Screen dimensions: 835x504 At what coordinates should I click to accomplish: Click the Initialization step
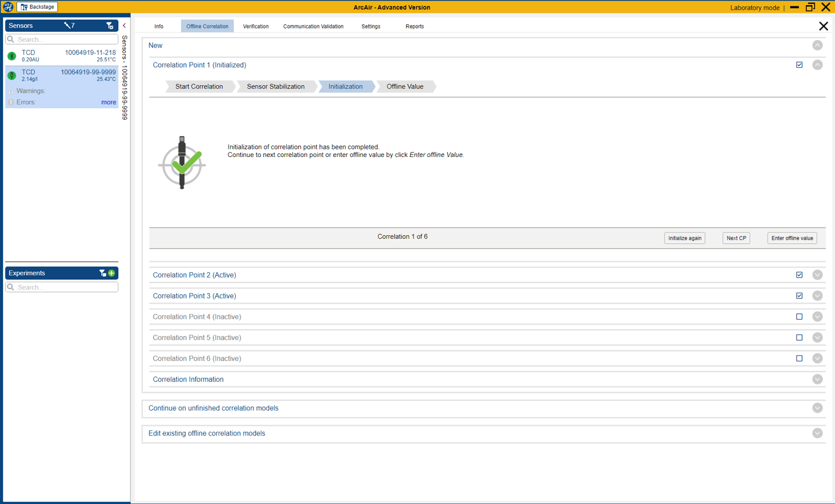click(346, 86)
